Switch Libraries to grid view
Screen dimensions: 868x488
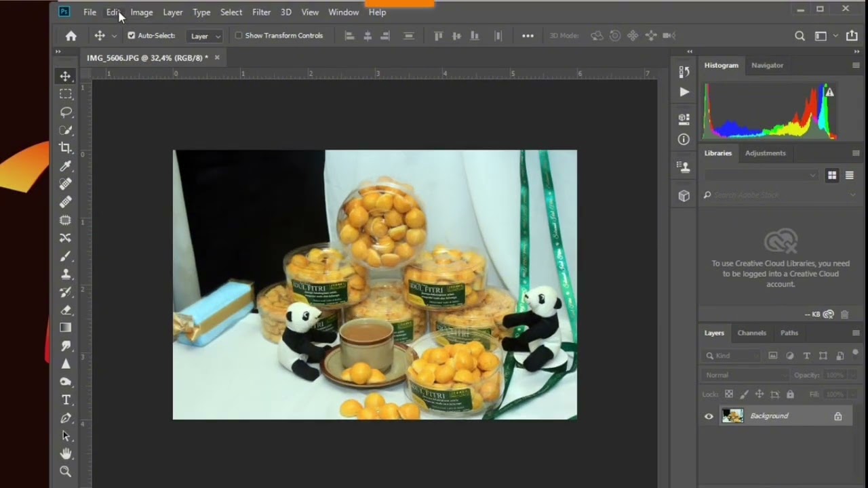(x=832, y=176)
